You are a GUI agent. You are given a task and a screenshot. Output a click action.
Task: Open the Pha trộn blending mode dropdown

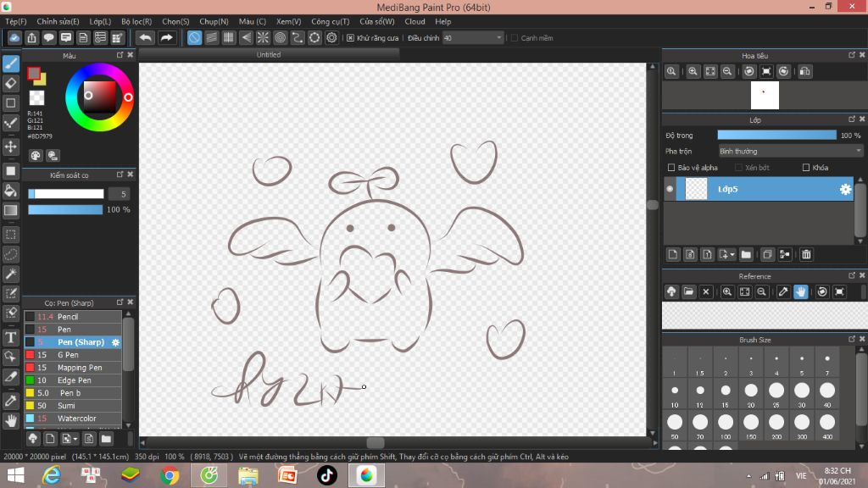point(790,151)
